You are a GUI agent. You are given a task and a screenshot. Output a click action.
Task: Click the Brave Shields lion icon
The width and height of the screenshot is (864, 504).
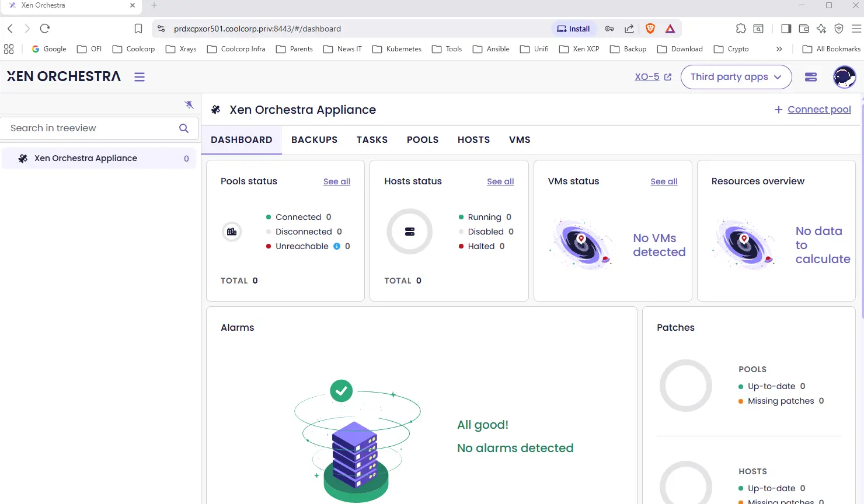[650, 29]
